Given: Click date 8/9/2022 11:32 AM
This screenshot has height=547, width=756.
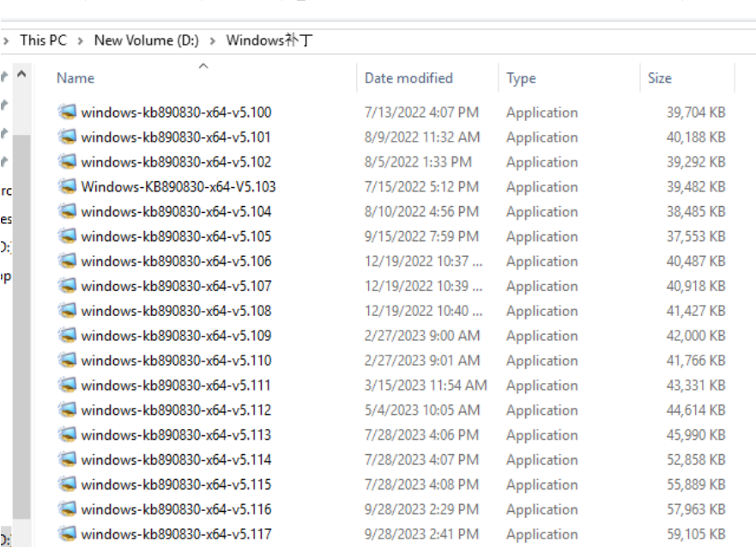Looking at the screenshot, I should (422, 137).
